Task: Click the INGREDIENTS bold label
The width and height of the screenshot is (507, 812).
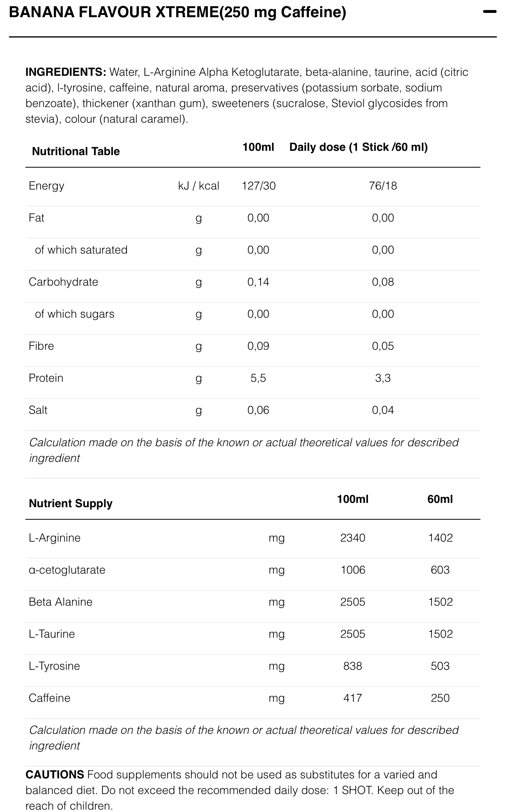Action: [66, 72]
